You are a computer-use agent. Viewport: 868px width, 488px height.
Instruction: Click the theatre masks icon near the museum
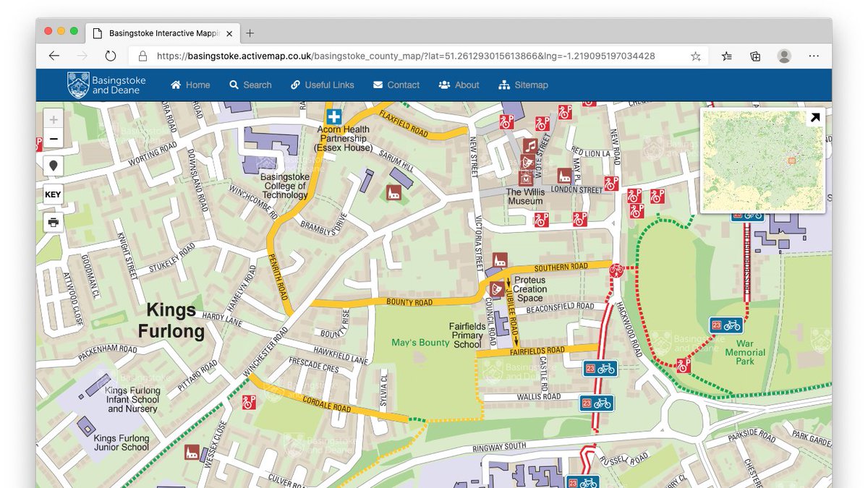528,161
